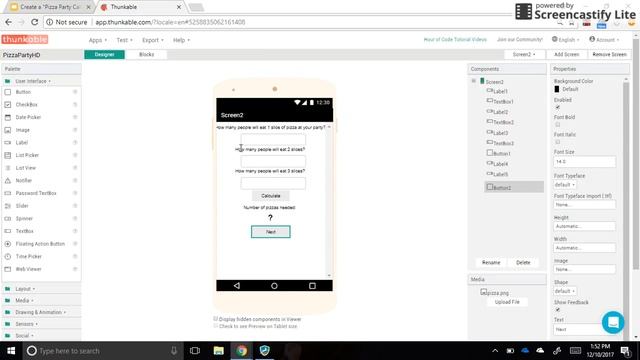Choose the List Picker palette icon

pyautogui.click(x=8, y=156)
